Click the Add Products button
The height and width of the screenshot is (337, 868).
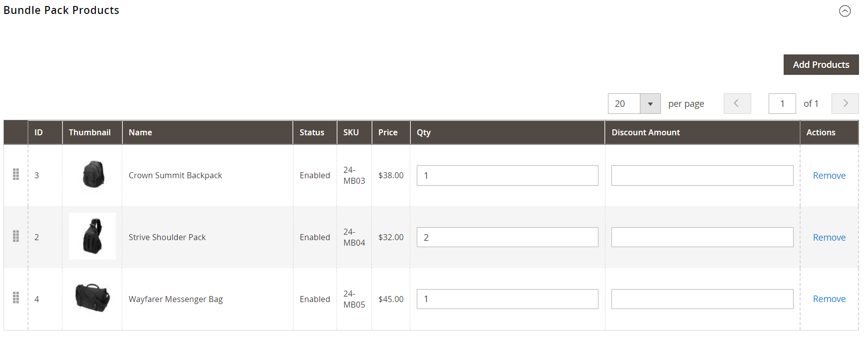pyautogui.click(x=821, y=65)
